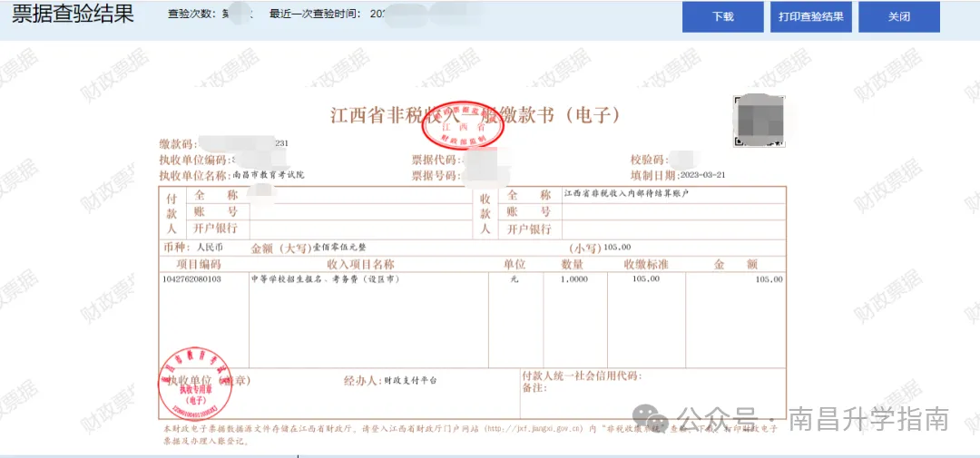Click the 中等学校招生报名、考务费 item name cell
Image resolution: width=980 pixels, height=458 pixels.
(325, 279)
